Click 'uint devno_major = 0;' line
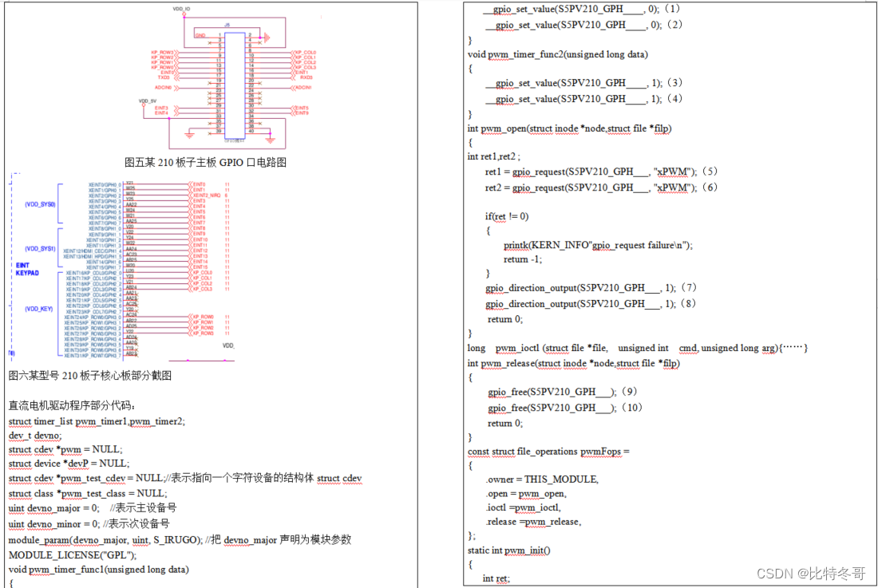Screen dimensions: 878x588 click(93, 508)
